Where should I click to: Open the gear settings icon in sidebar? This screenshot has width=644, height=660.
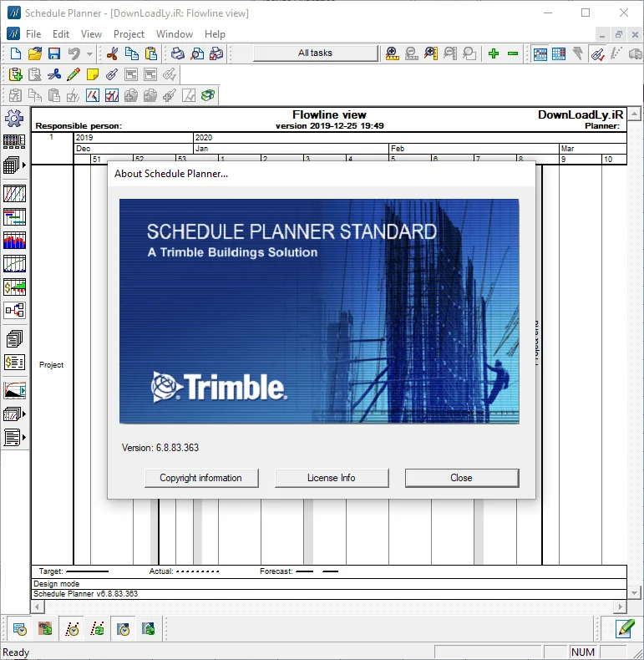click(14, 119)
